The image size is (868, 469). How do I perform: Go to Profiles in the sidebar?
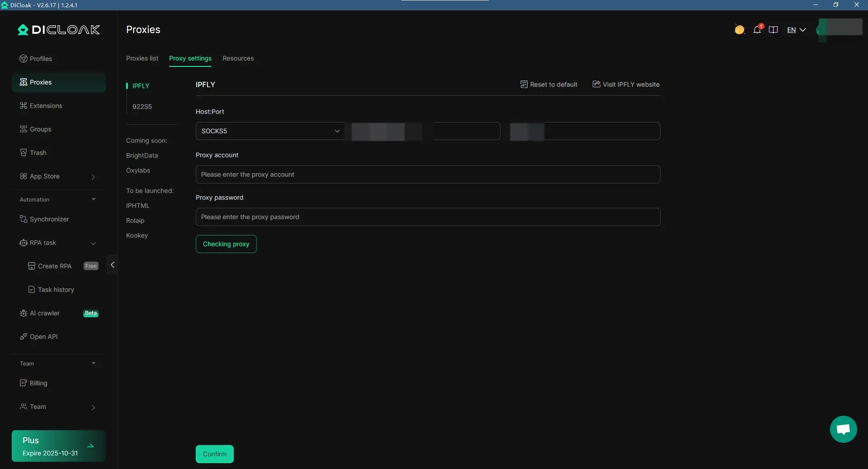41,59
